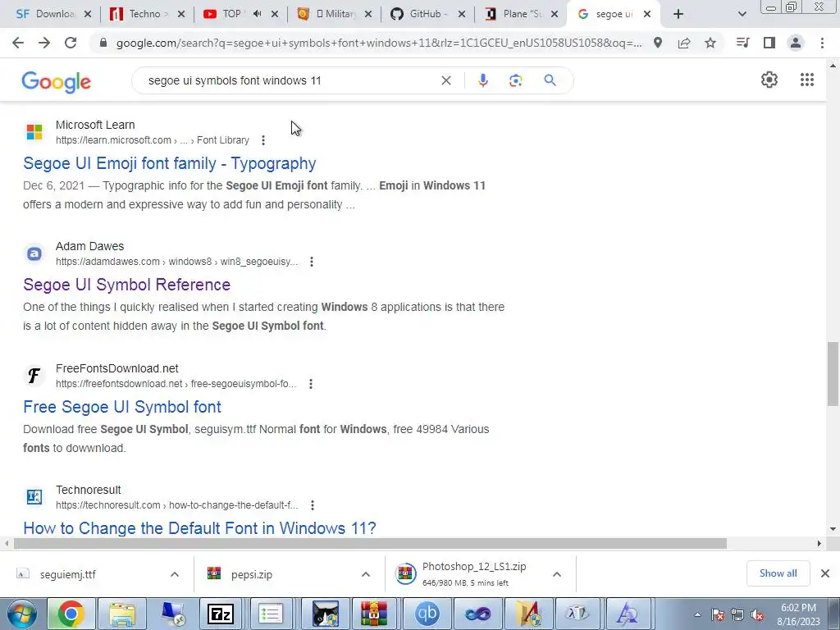Switch to the Techno tab

pos(146,14)
